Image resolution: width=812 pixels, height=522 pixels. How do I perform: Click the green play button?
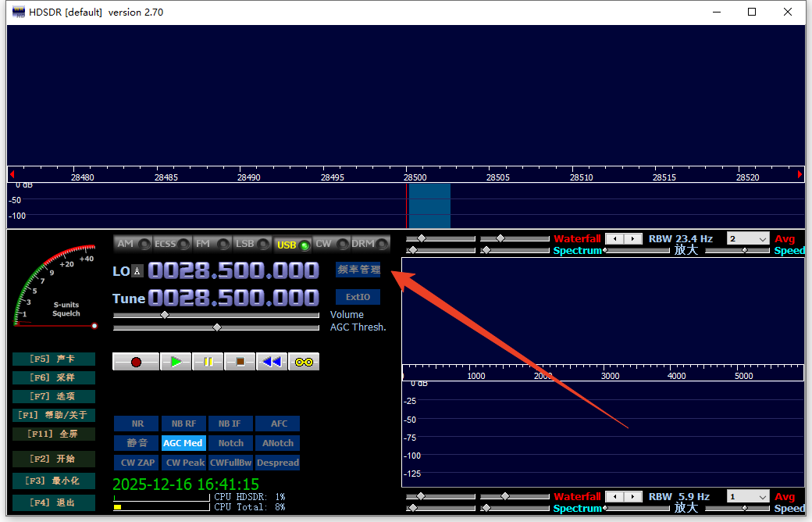(176, 362)
